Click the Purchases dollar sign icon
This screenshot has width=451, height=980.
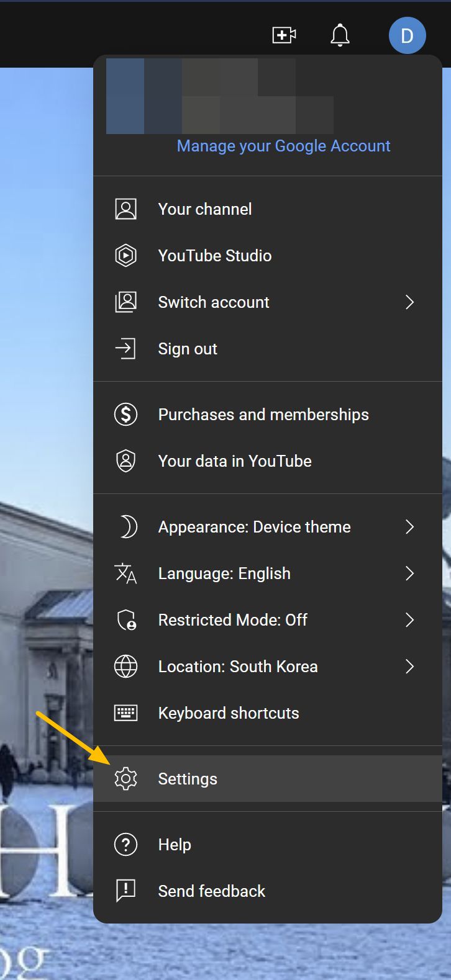tap(125, 415)
